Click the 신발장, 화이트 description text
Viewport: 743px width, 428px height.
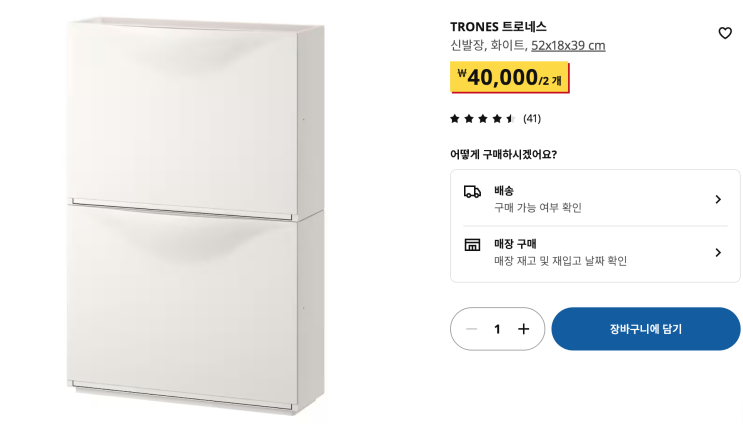488,46
